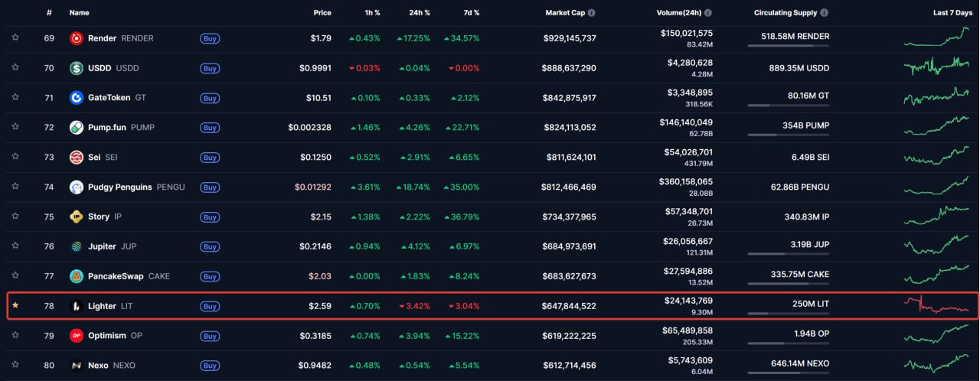Click the Buy button for Render
Image resolution: width=980 pixels, height=381 pixels.
click(210, 38)
